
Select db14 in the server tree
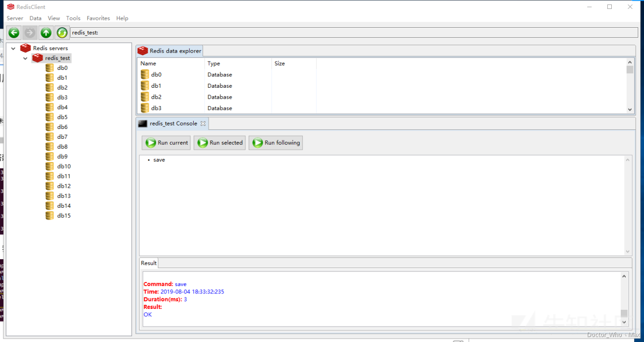[64, 206]
